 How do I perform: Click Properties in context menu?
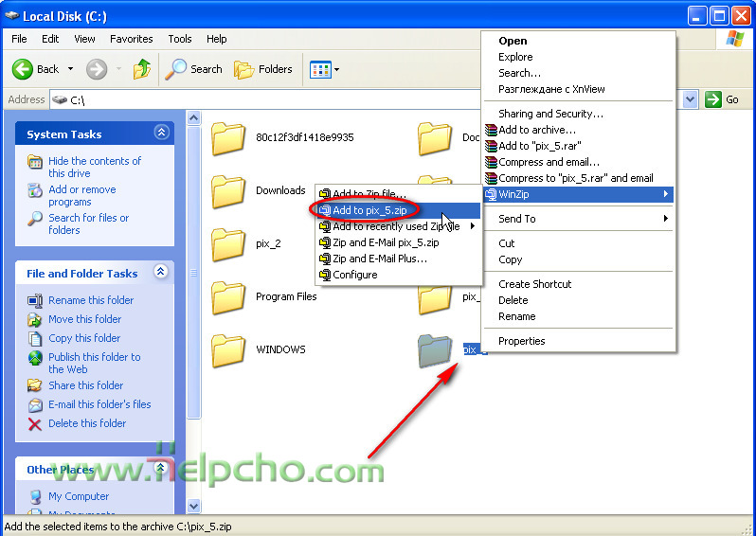(579, 341)
